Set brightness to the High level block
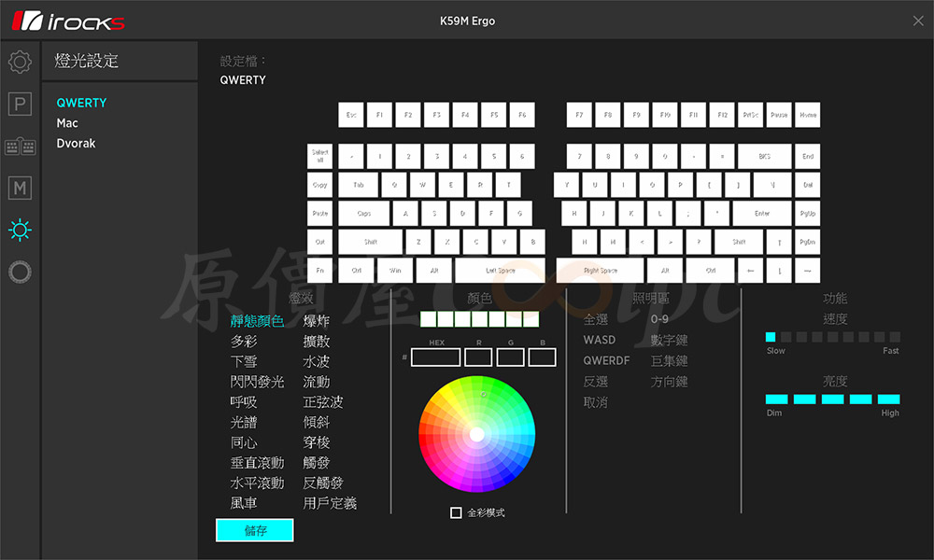 click(888, 399)
